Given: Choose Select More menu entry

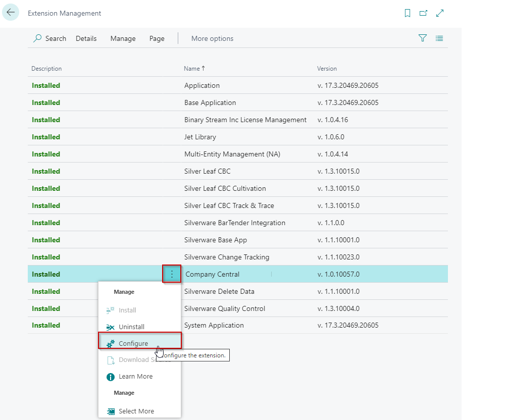Looking at the screenshot, I should 136,411.
